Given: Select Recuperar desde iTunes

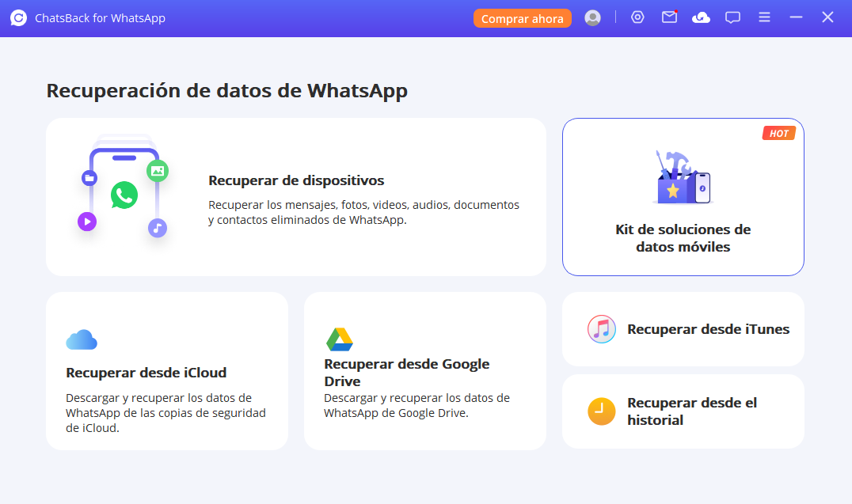Looking at the screenshot, I should pos(708,329).
